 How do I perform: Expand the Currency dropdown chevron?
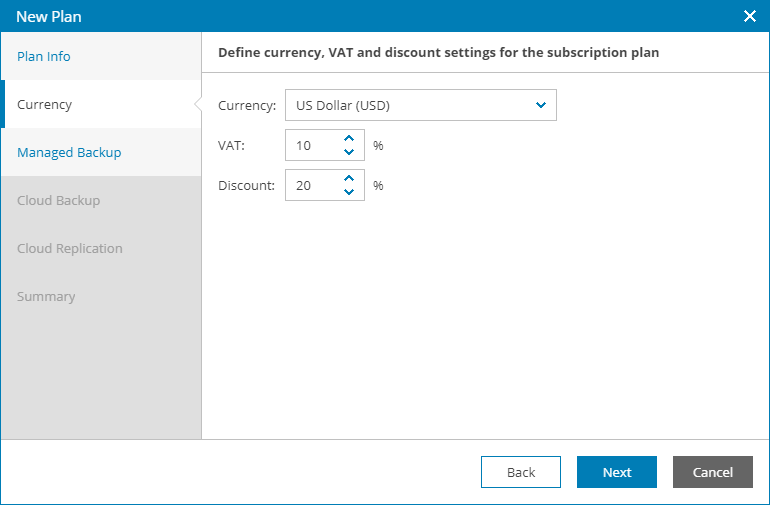(x=541, y=105)
